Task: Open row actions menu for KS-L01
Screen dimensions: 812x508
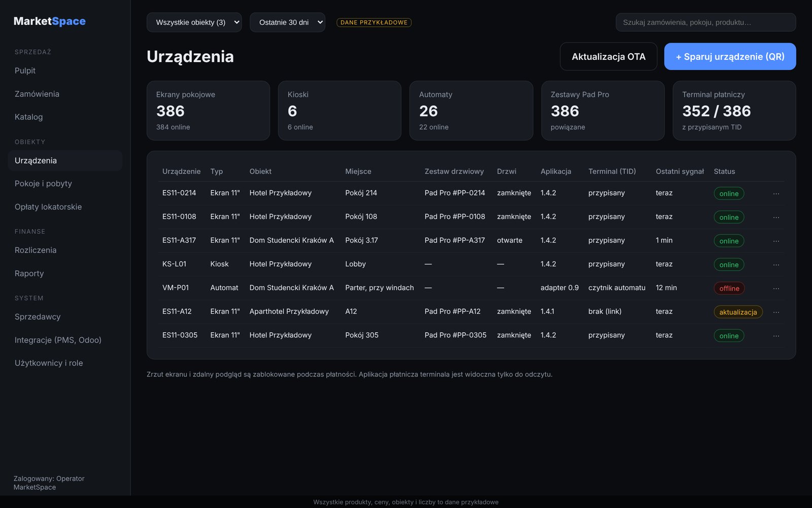Action: coord(776,265)
